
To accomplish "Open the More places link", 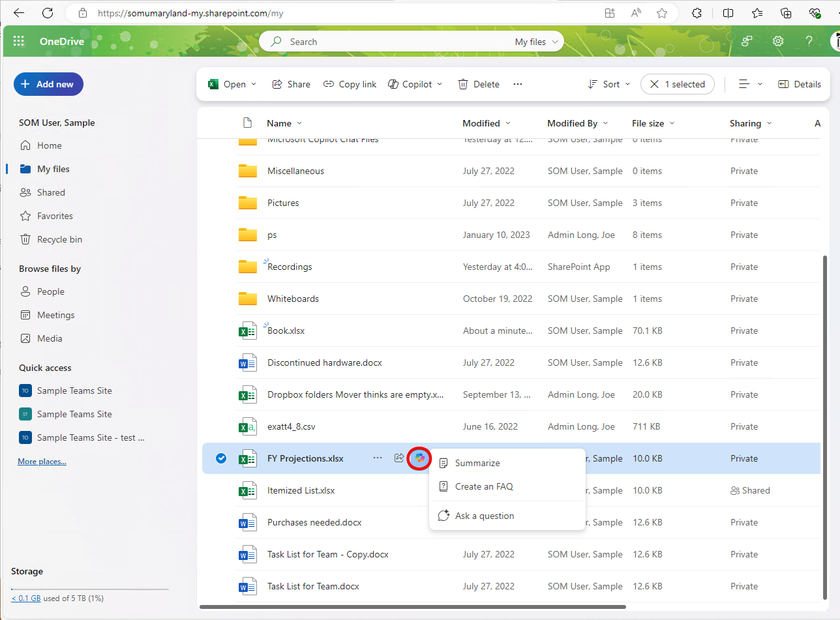I will click(x=42, y=462).
